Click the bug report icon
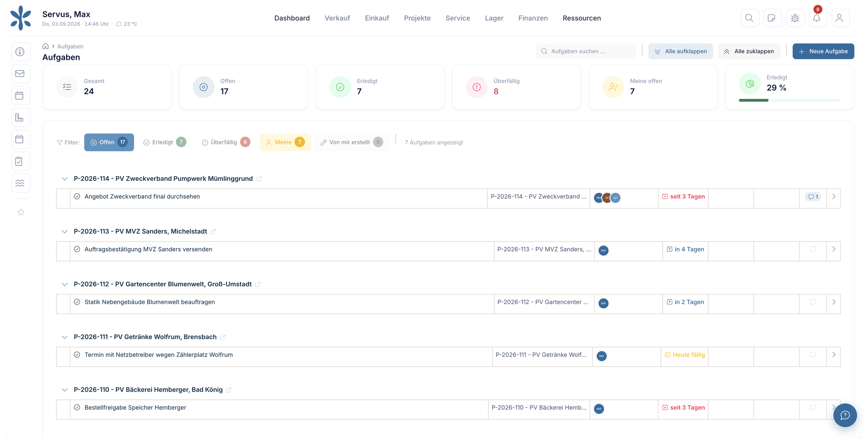Viewport: 868px width, 438px height. (x=795, y=18)
